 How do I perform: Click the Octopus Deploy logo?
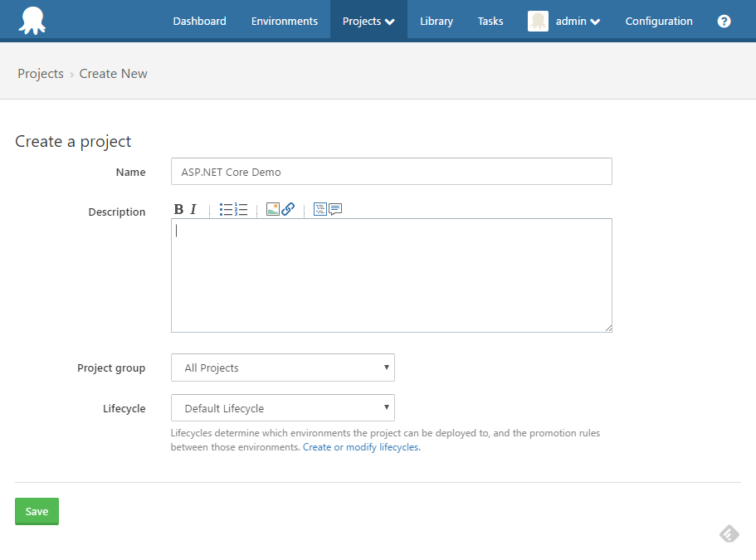tap(32, 19)
